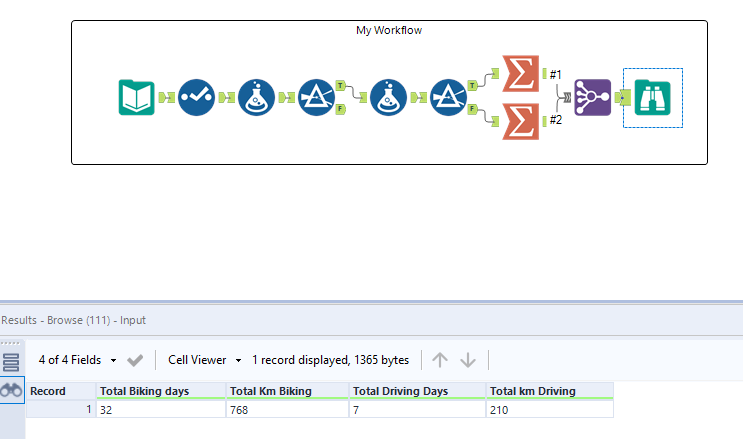Image resolution: width=743 pixels, height=439 pixels.
Task: Click the T output anchor of first Filter
Action: point(340,85)
